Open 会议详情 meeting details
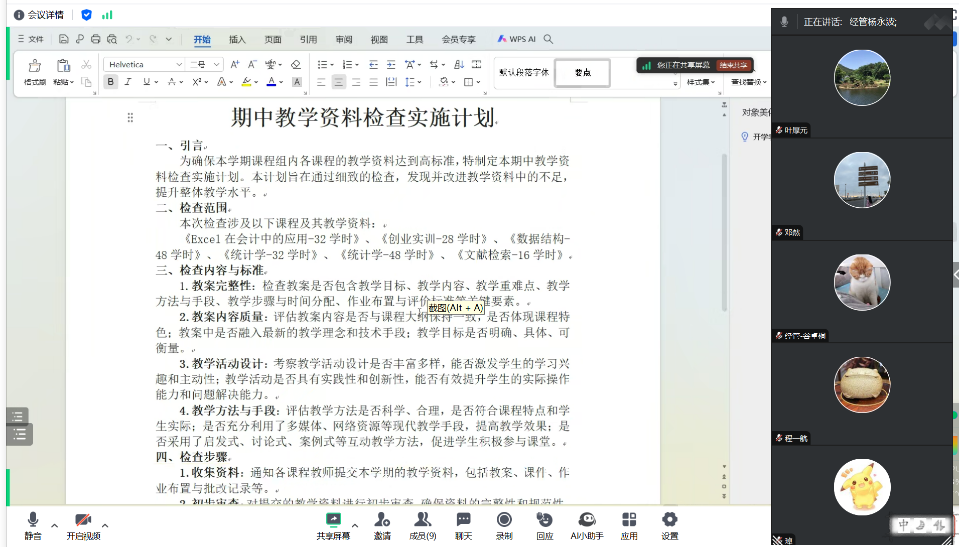The height and width of the screenshot is (547, 959). pyautogui.click(x=38, y=14)
